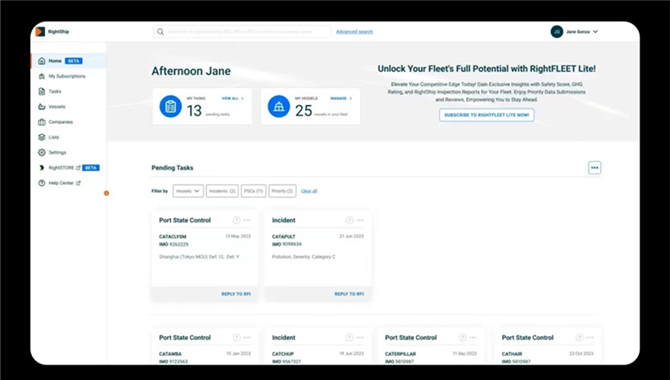Screen dimensions: 670x380
Task: Click the CATAWBA vessel name
Action: pyautogui.click(x=170, y=354)
